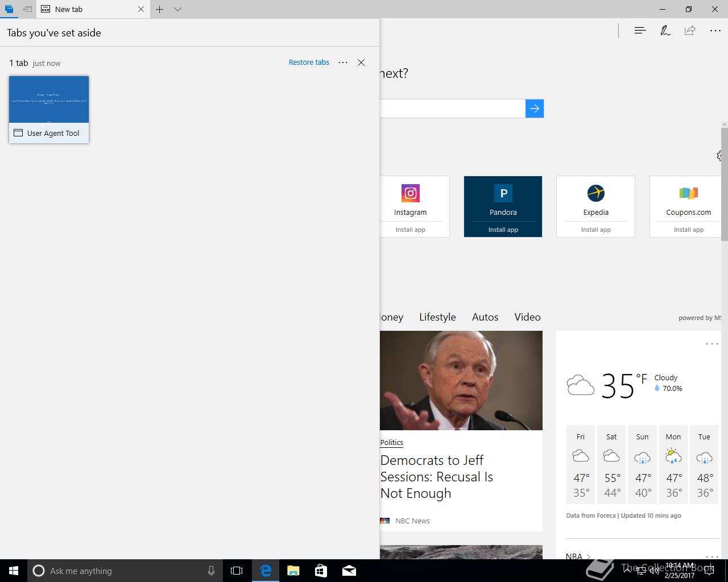This screenshot has width=728, height=582.
Task: Open the Hub icon in toolbar
Action: pos(640,31)
